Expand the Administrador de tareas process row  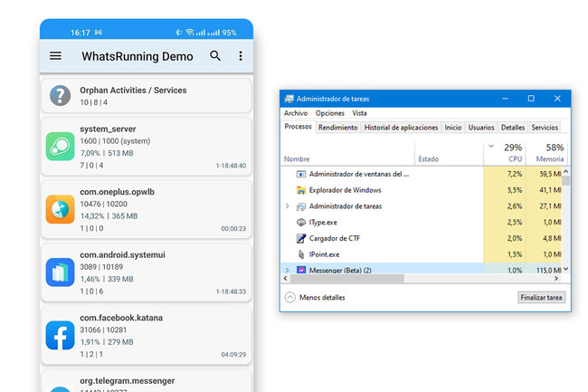click(288, 206)
